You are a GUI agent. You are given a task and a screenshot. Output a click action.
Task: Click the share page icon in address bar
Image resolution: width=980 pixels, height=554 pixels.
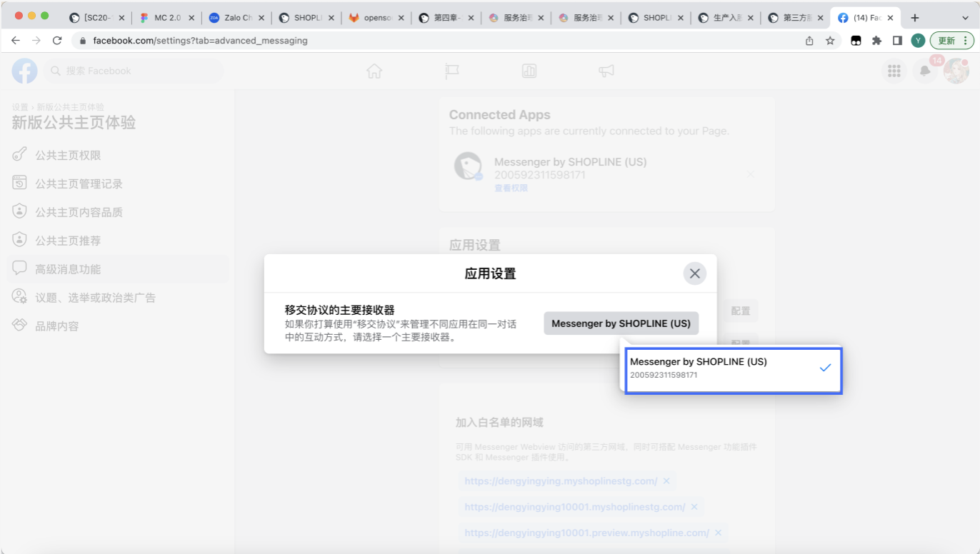(x=809, y=41)
